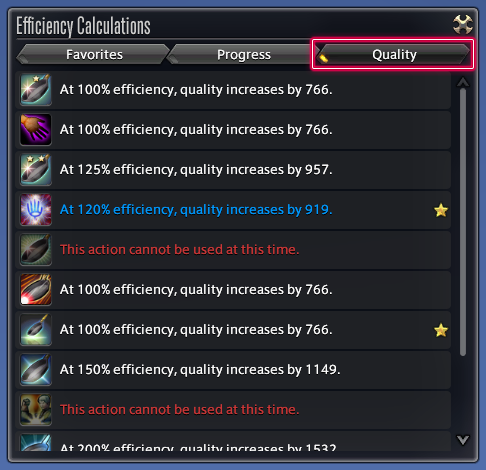Click the first frying pan action icon with one star

[36, 90]
